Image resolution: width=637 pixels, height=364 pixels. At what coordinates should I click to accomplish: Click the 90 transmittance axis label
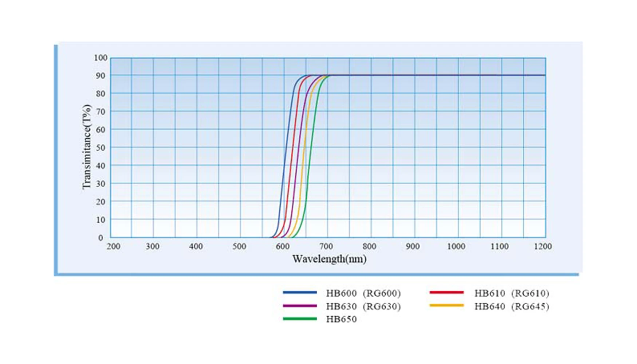click(101, 76)
